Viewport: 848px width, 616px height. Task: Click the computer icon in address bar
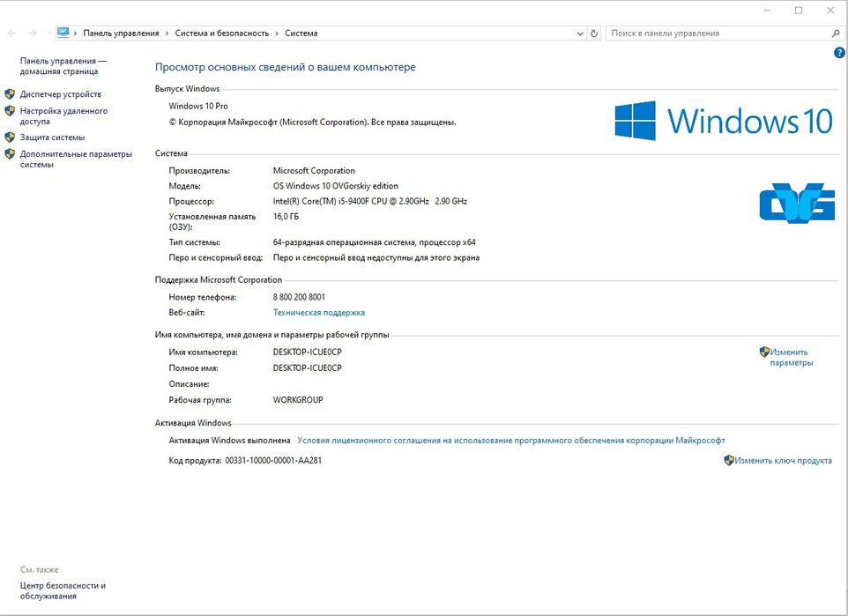click(x=63, y=33)
